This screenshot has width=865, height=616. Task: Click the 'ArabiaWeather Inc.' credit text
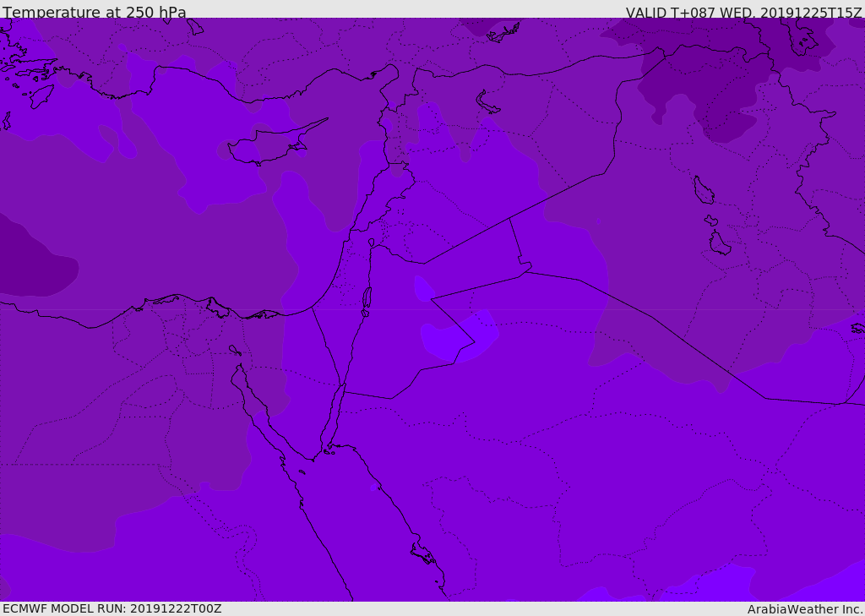pos(805,609)
